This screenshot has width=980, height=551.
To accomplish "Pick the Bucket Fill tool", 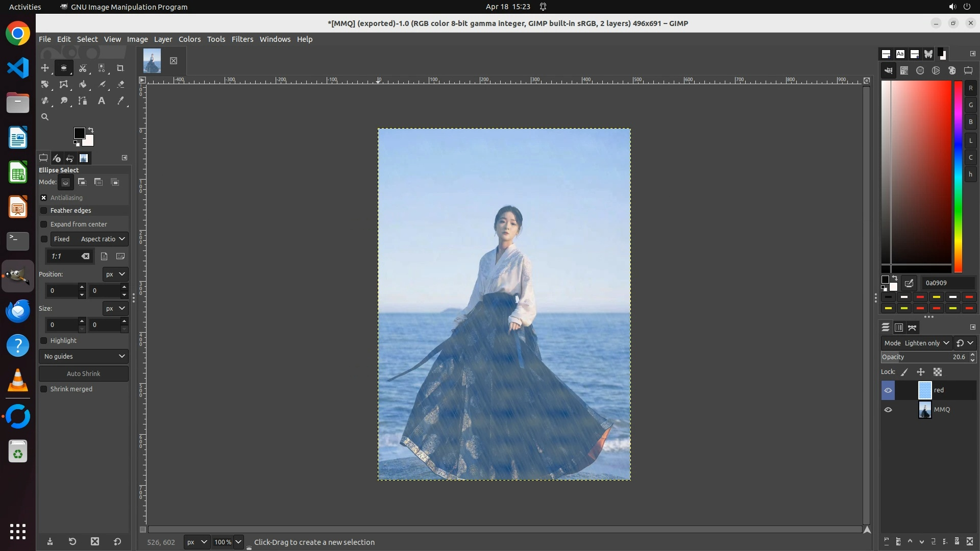I will (x=83, y=84).
